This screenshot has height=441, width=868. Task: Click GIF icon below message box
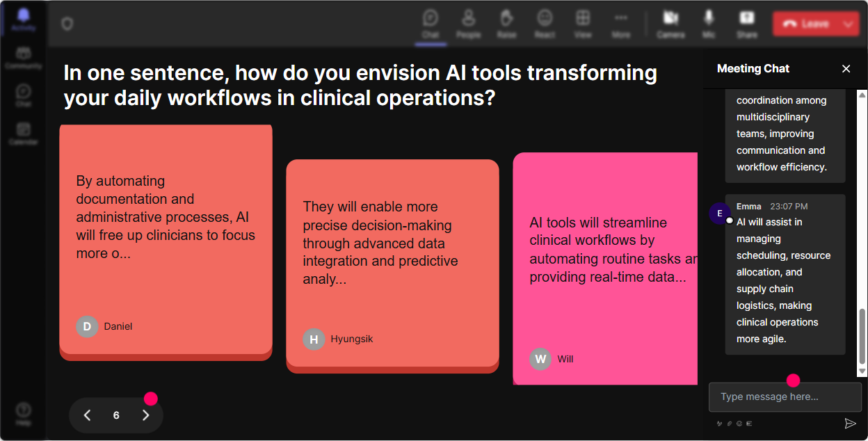point(749,423)
